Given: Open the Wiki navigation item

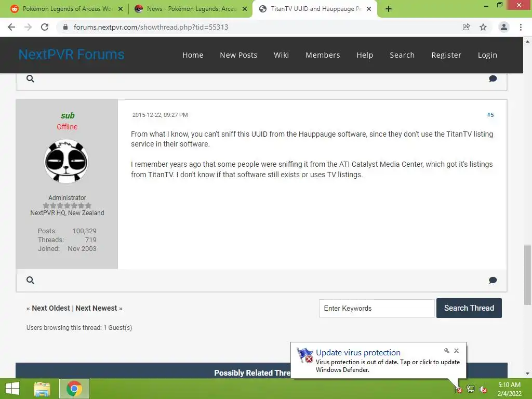Looking at the screenshot, I should (x=281, y=55).
